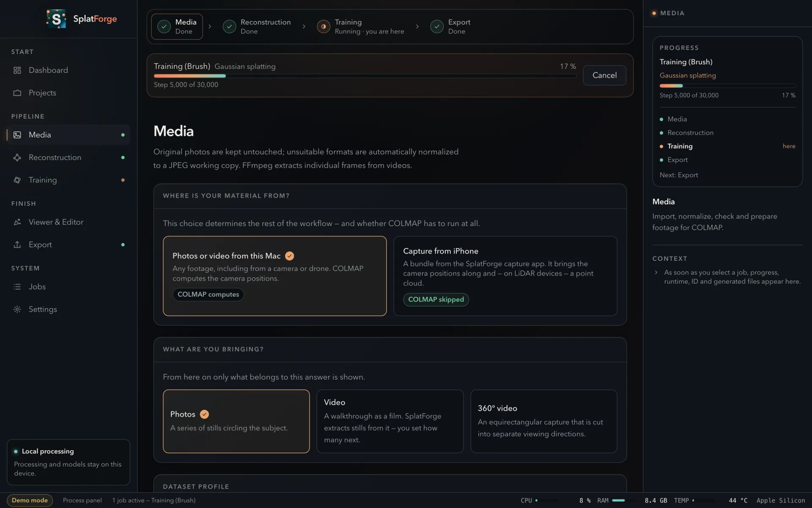Viewport: 812px width, 508px height.
Task: Click chevron between Media and Reconstruction steps
Action: click(x=210, y=26)
